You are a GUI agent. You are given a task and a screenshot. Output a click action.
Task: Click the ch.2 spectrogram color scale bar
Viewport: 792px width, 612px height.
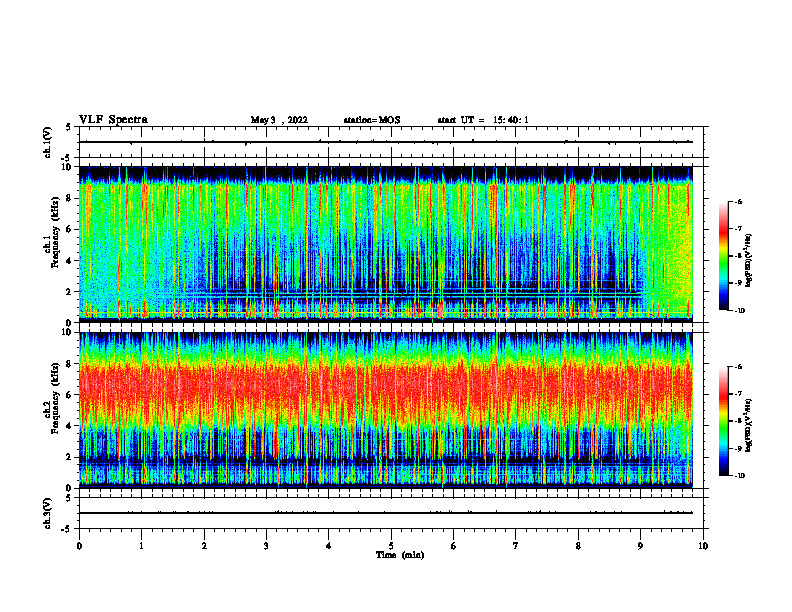pos(723,421)
